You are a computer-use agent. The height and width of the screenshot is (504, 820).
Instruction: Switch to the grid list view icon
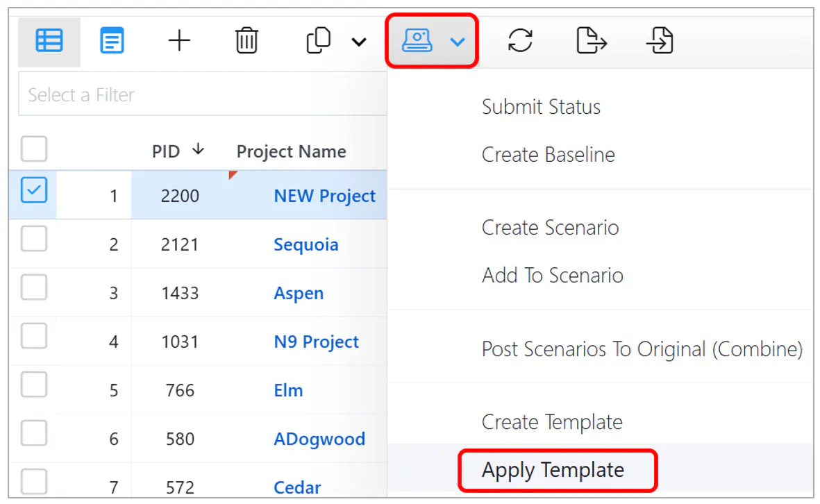[x=49, y=41]
